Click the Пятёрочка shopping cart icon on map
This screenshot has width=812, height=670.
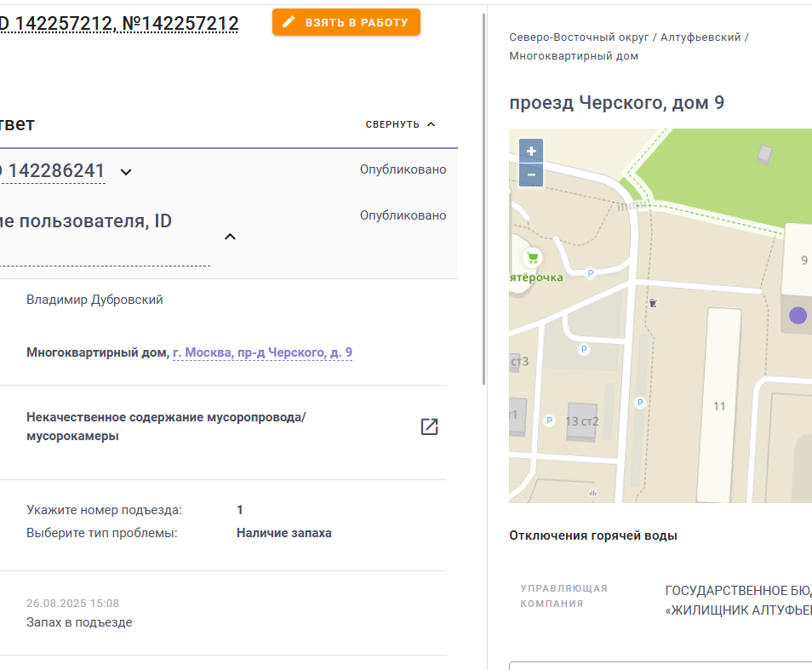coord(532,257)
